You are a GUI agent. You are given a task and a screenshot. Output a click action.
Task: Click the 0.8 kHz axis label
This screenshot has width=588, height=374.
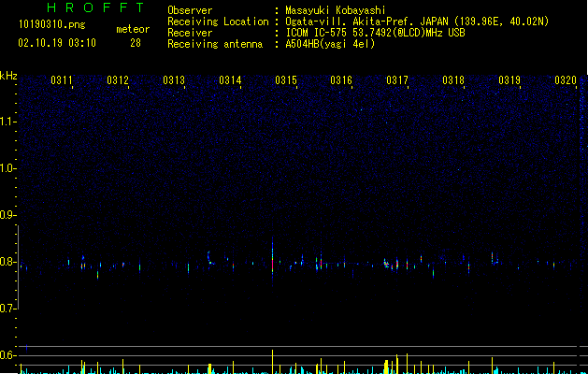(7, 262)
